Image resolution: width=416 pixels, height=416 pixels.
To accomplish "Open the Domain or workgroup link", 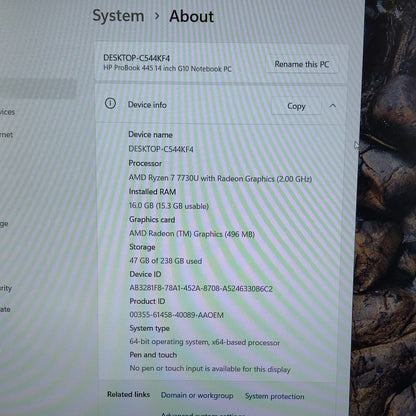I will click(197, 396).
